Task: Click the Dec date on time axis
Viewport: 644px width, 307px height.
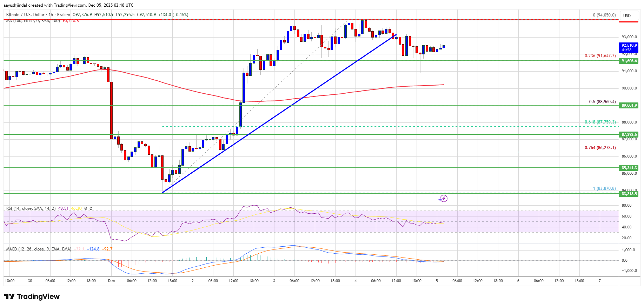Action: [x=111, y=281]
